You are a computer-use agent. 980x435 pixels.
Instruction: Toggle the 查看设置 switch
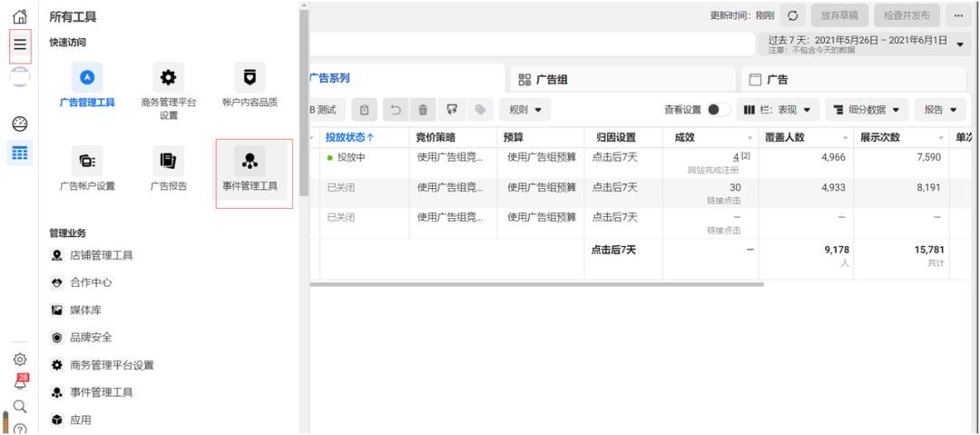[x=719, y=110]
